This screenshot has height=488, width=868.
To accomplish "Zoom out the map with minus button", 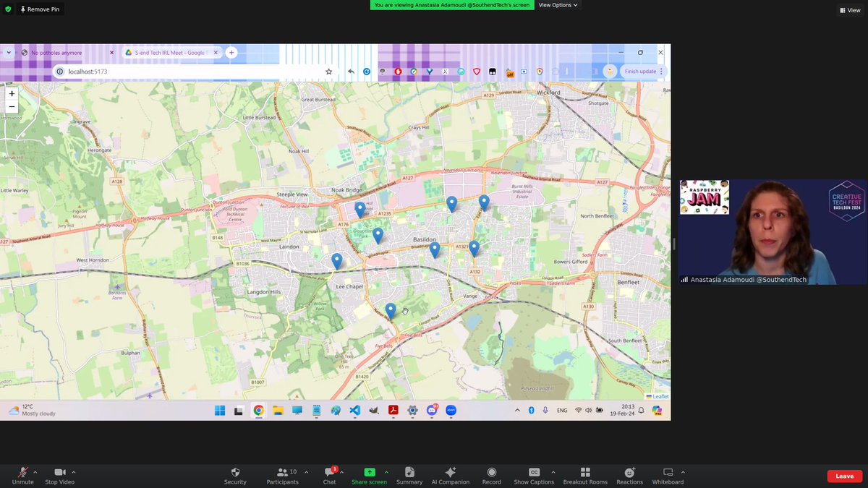I will coord(12,106).
